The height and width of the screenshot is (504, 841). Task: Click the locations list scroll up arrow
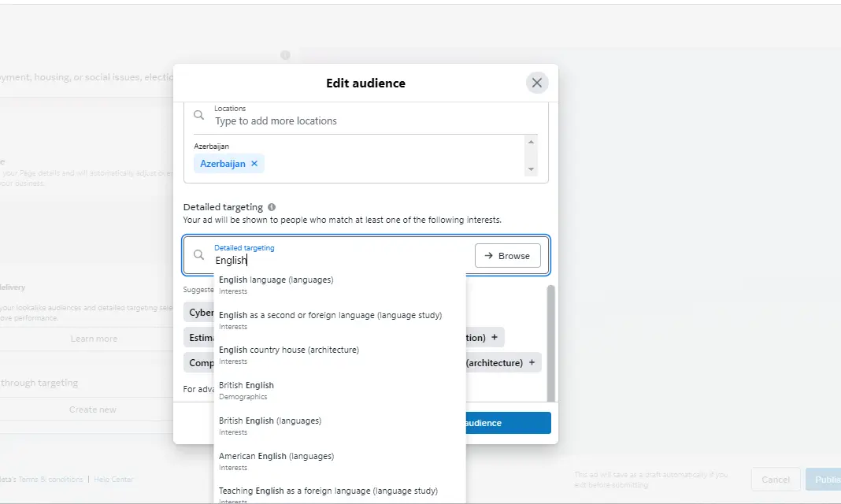531,142
